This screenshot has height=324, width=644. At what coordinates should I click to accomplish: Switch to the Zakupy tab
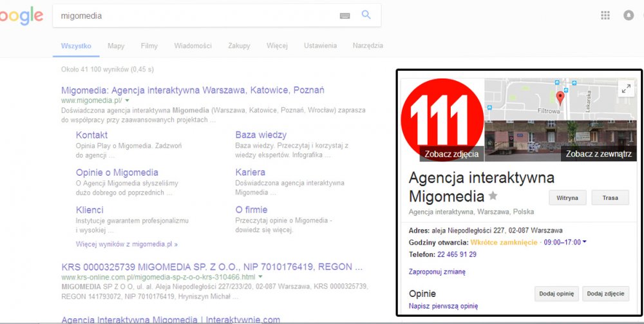pos(239,46)
